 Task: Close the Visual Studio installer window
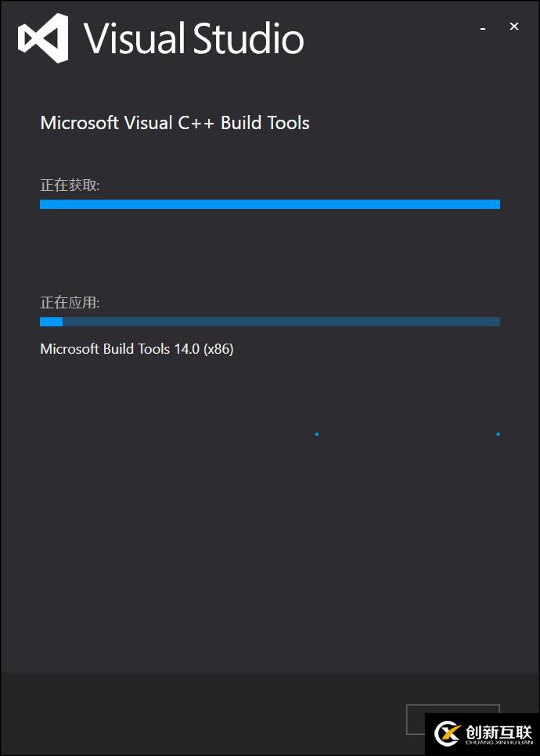click(x=514, y=27)
